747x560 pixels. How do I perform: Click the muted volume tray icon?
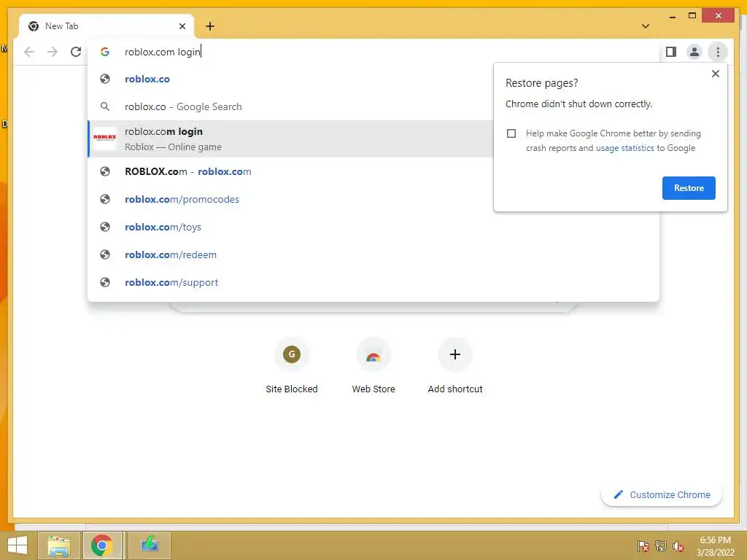point(678,545)
